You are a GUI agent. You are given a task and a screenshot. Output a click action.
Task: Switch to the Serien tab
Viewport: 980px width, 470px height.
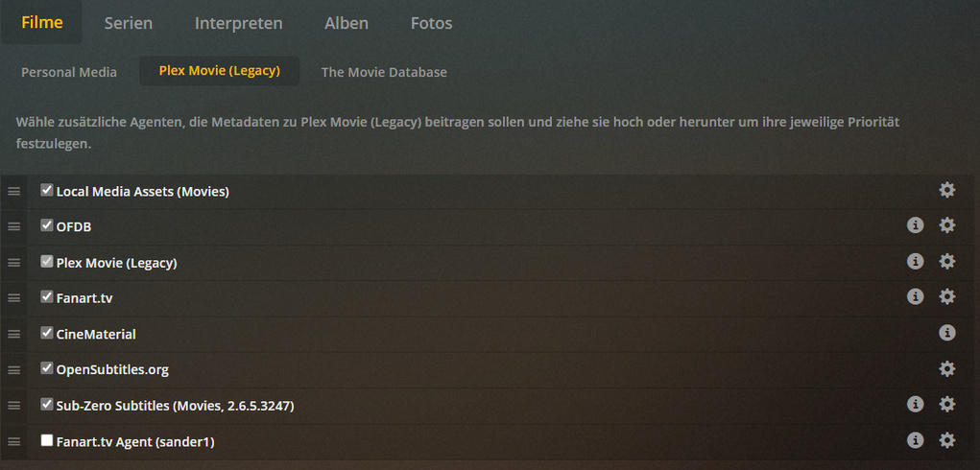128,23
